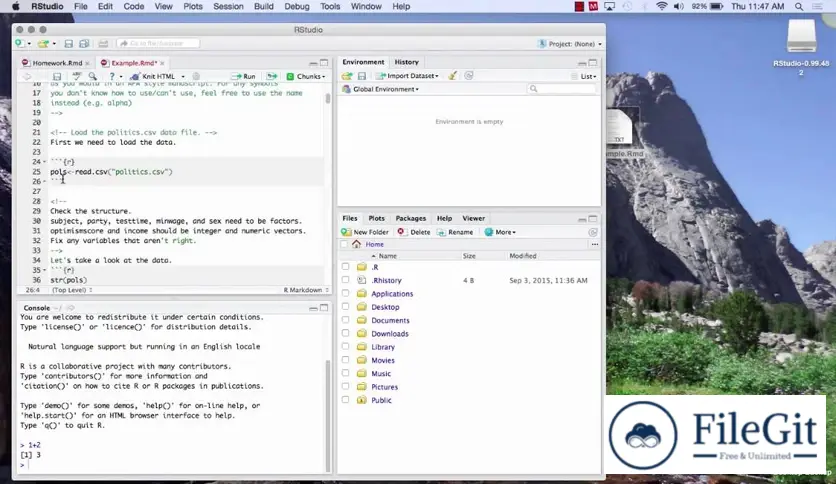
Task: Switch to the History tab
Action: pos(406,62)
